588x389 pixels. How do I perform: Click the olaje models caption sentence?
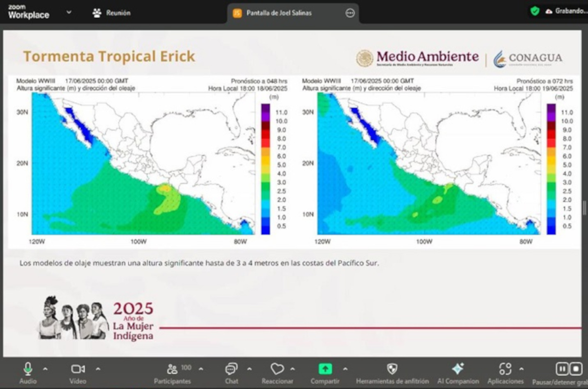point(199,263)
